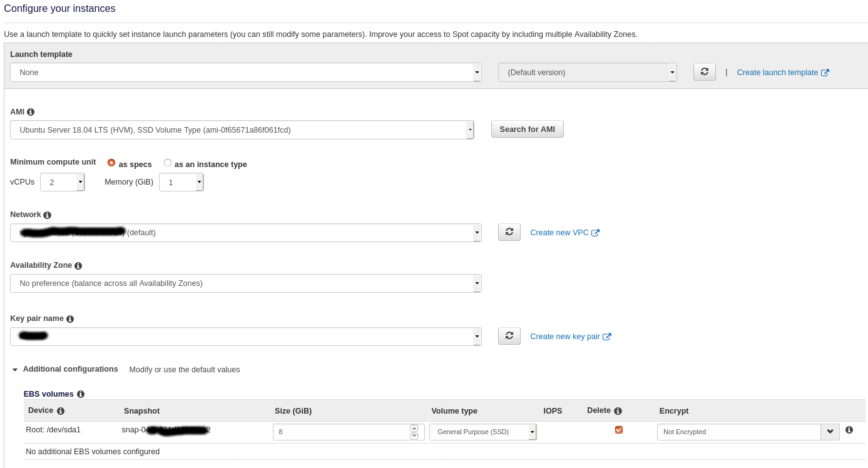Uncheck the Delete on termination checkbox

point(619,430)
